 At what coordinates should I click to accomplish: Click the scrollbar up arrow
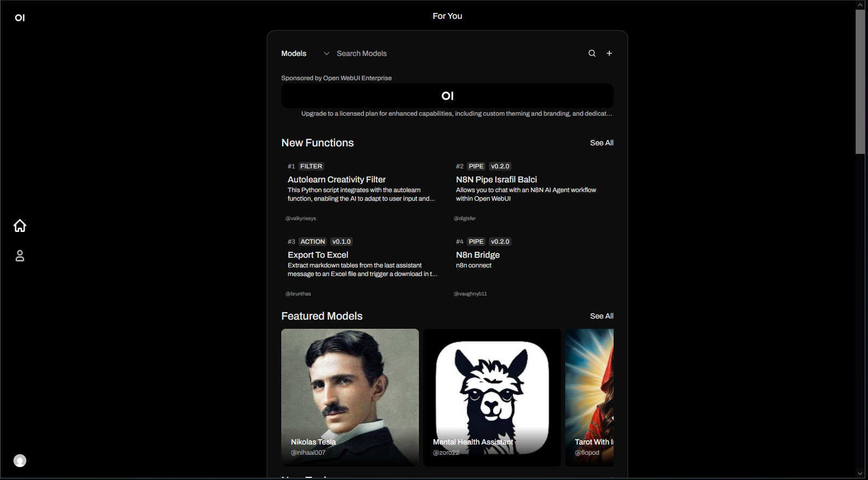point(860,5)
